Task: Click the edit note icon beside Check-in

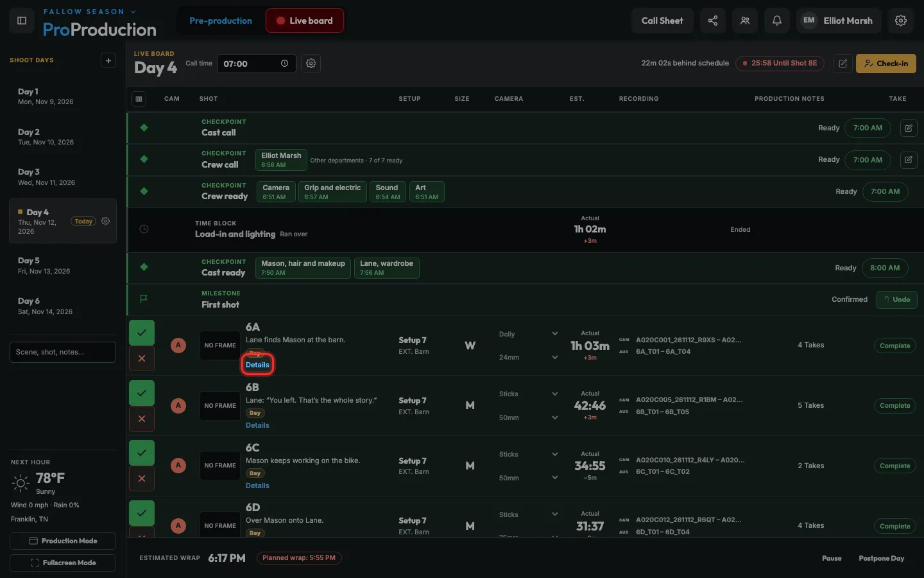Action: coord(843,64)
